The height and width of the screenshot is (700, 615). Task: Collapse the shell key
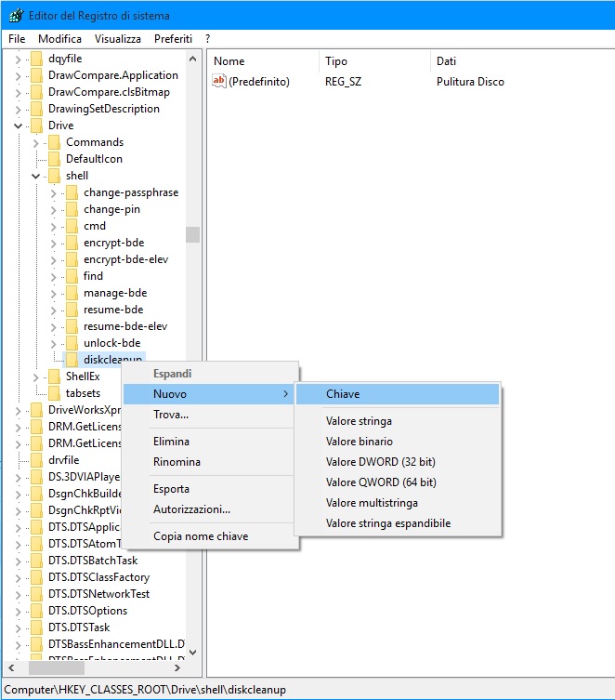click(35, 177)
